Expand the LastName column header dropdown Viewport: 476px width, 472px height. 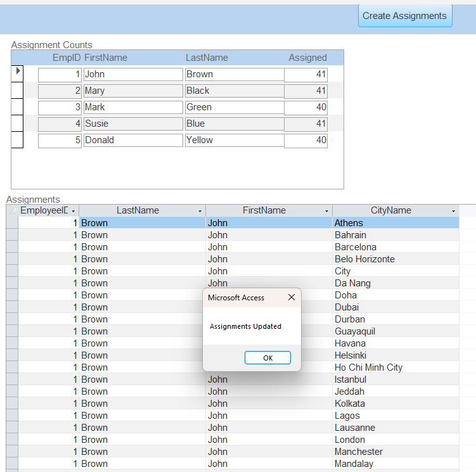200,211
